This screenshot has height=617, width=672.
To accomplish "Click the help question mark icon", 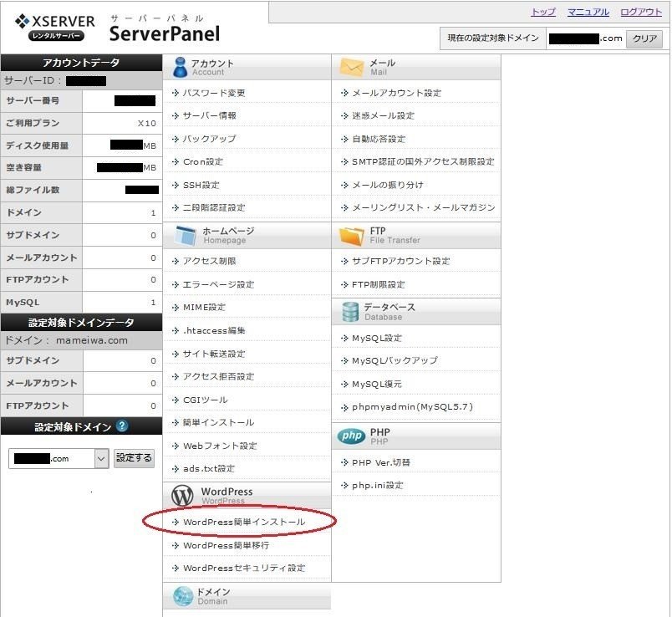I will (x=122, y=426).
